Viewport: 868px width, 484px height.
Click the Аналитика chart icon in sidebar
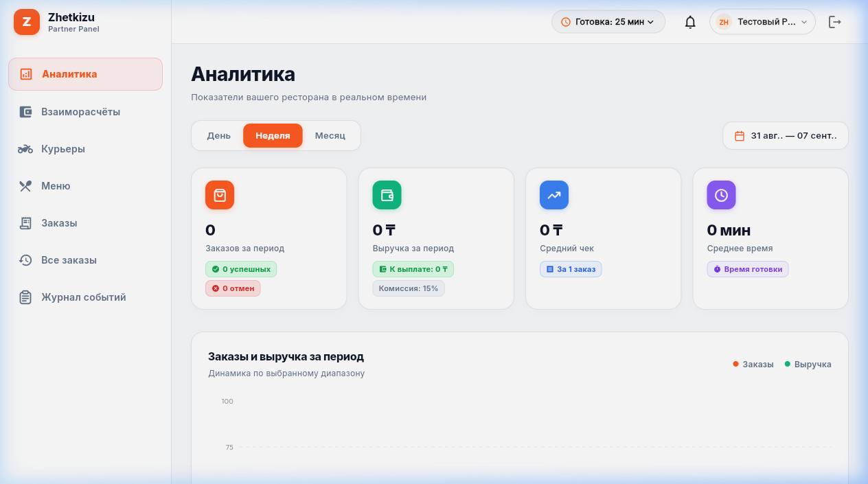point(26,74)
